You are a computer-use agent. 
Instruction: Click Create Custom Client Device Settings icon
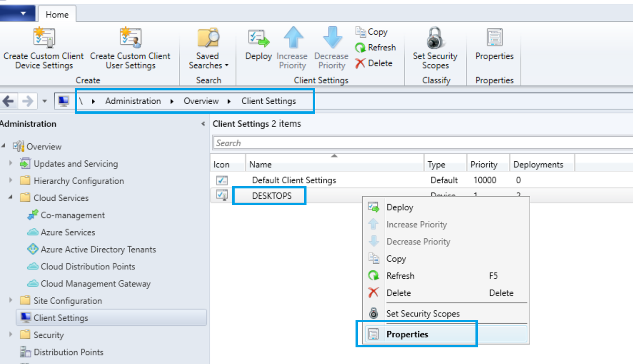[44, 39]
